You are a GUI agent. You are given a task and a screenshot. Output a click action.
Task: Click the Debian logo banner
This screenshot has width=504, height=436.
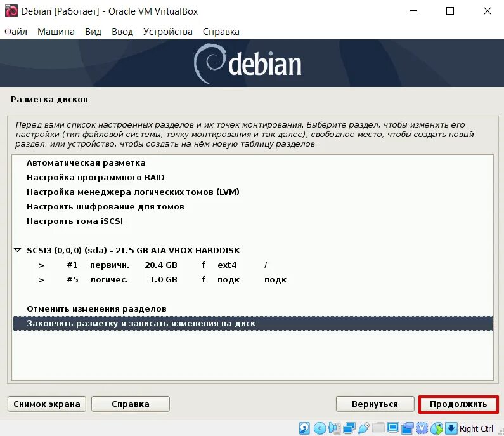[x=252, y=63]
